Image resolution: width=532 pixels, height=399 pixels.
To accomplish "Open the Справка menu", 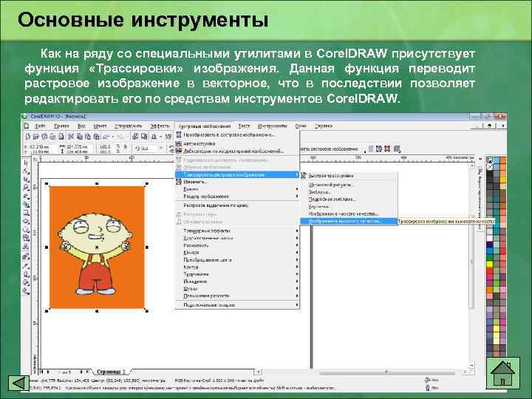I will [x=323, y=126].
